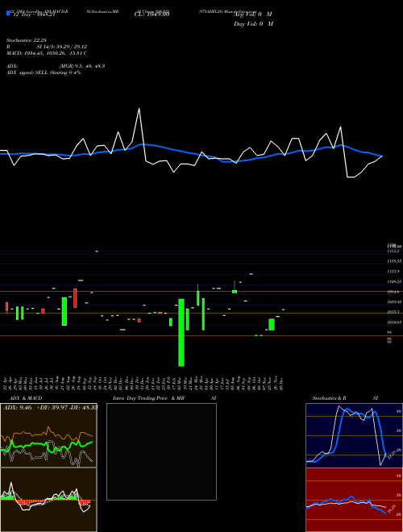This screenshot has width=403, height=532.
Task: Open the MACD histogram chart thumbnail
Action: coord(48,500)
